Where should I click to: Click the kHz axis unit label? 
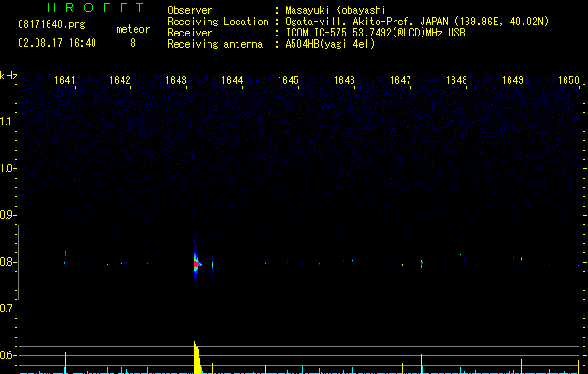[x=8, y=76]
